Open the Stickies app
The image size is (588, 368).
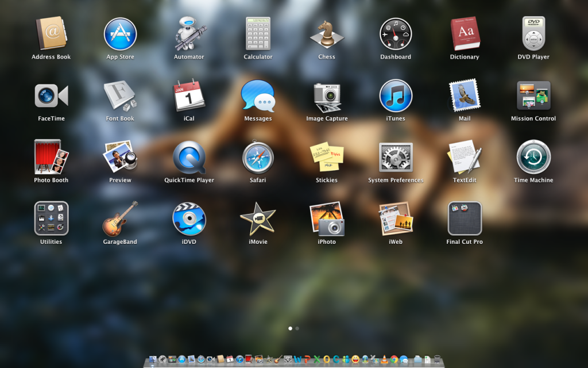pos(327,157)
